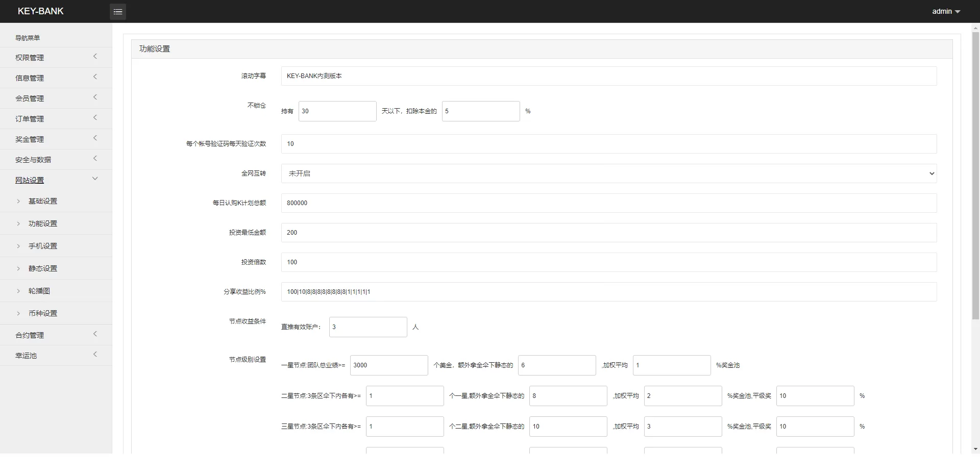This screenshot has width=980, height=475.
Task: Expand the 订单管理 sidebar section
Action: coord(56,118)
